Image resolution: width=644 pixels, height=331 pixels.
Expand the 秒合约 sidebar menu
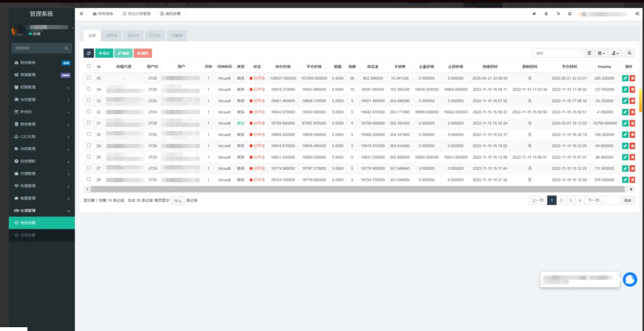(42, 112)
